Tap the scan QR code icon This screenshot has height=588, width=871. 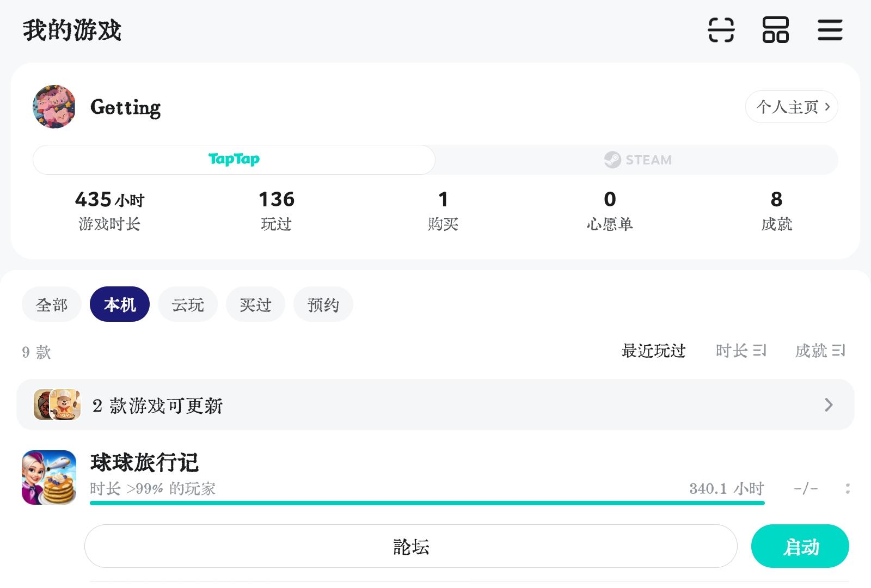721,30
